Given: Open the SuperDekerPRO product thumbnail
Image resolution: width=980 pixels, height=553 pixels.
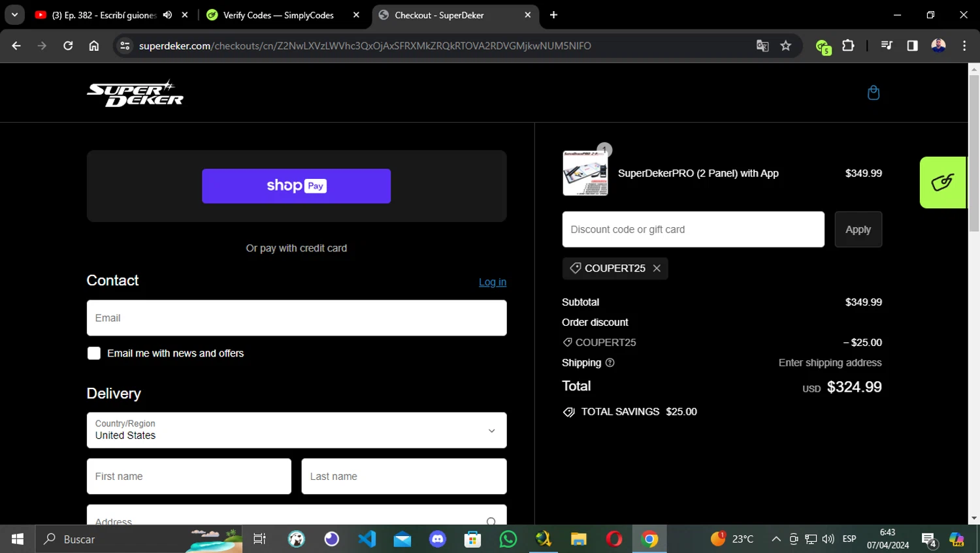Looking at the screenshot, I should click(x=585, y=173).
